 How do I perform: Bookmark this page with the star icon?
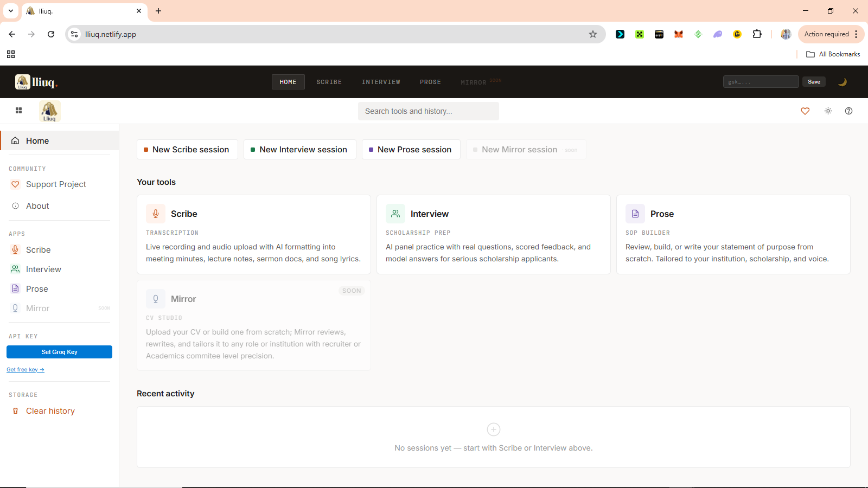[x=593, y=34]
